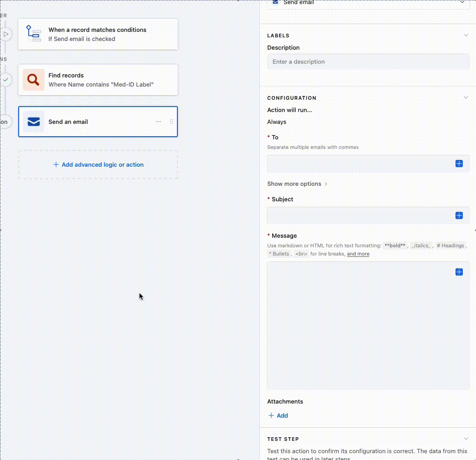Screen dimensions: 476x460
Task: Click the plus token button in Subject field
Action: tap(459, 215)
